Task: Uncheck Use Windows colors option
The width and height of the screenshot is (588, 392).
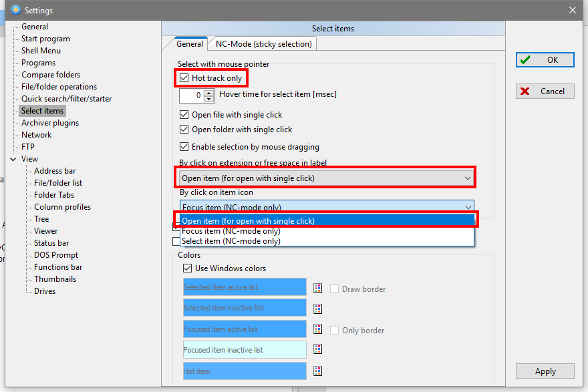Action: point(188,268)
